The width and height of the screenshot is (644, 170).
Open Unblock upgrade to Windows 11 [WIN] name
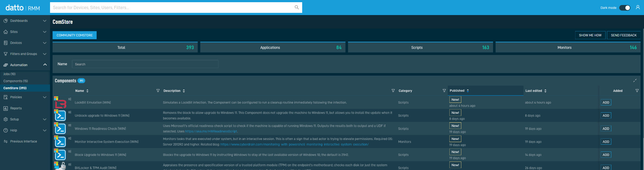[x=102, y=116]
